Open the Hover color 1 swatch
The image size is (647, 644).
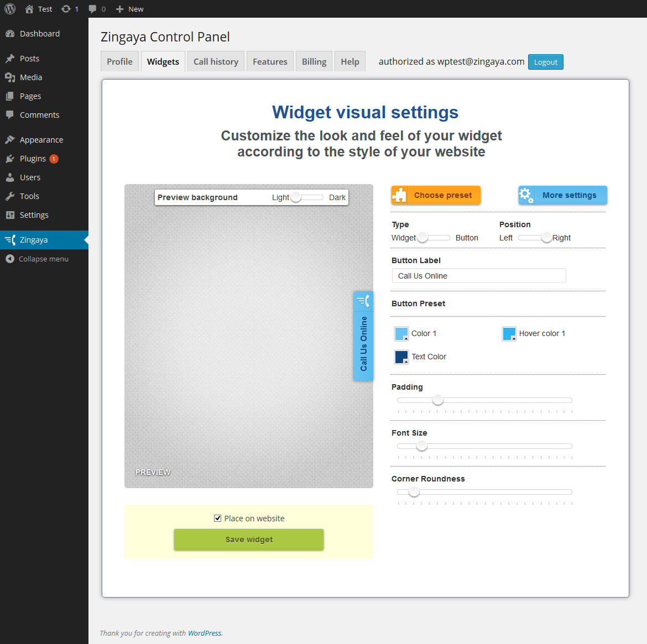tap(509, 333)
